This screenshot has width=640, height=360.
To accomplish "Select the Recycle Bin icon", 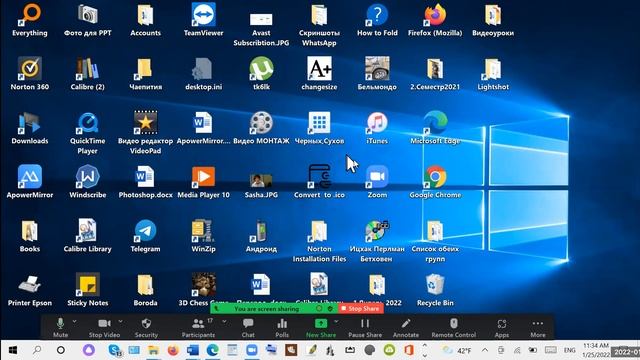I will [x=435, y=284].
